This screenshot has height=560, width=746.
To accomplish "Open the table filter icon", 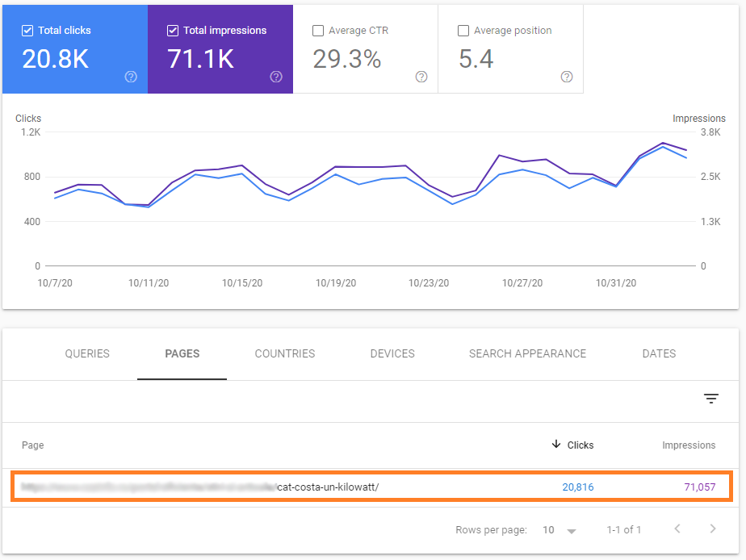I will point(710,399).
